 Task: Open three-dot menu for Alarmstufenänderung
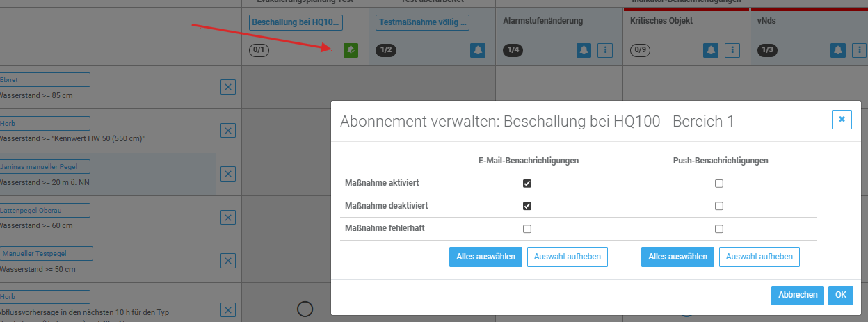(x=605, y=50)
